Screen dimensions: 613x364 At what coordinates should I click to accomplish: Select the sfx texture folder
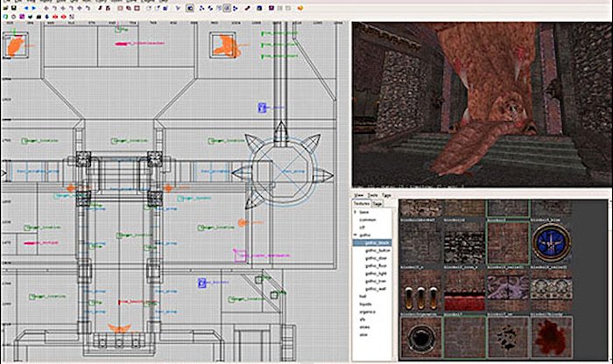click(363, 319)
